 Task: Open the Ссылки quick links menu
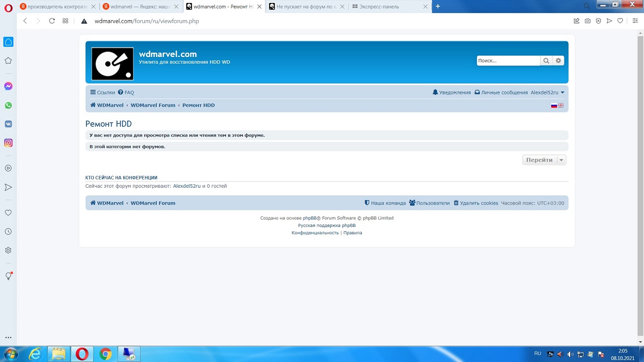pyautogui.click(x=103, y=92)
